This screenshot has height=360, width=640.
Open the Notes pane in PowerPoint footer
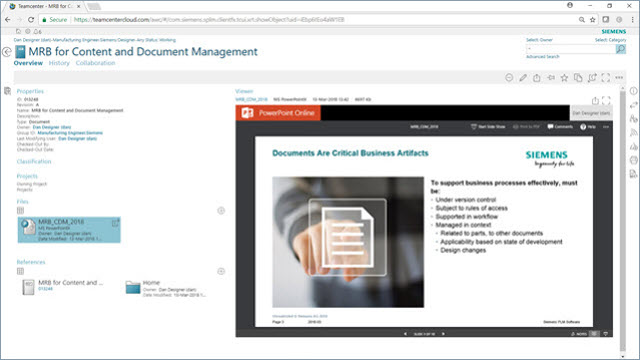(x=579, y=334)
